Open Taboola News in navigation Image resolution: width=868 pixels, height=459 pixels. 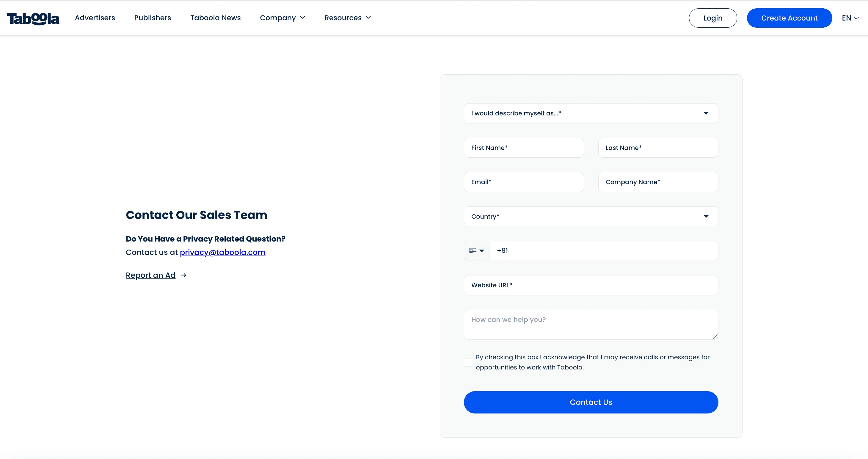tap(215, 18)
